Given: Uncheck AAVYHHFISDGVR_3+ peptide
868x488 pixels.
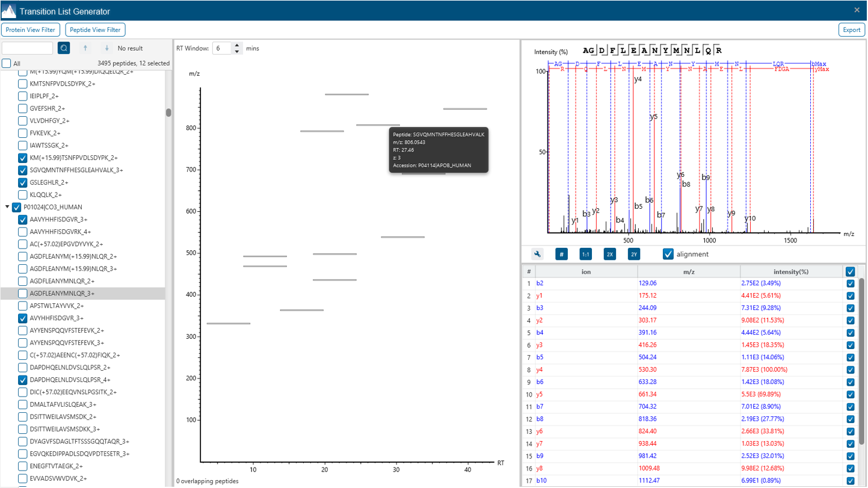Looking at the screenshot, I should click(x=23, y=220).
